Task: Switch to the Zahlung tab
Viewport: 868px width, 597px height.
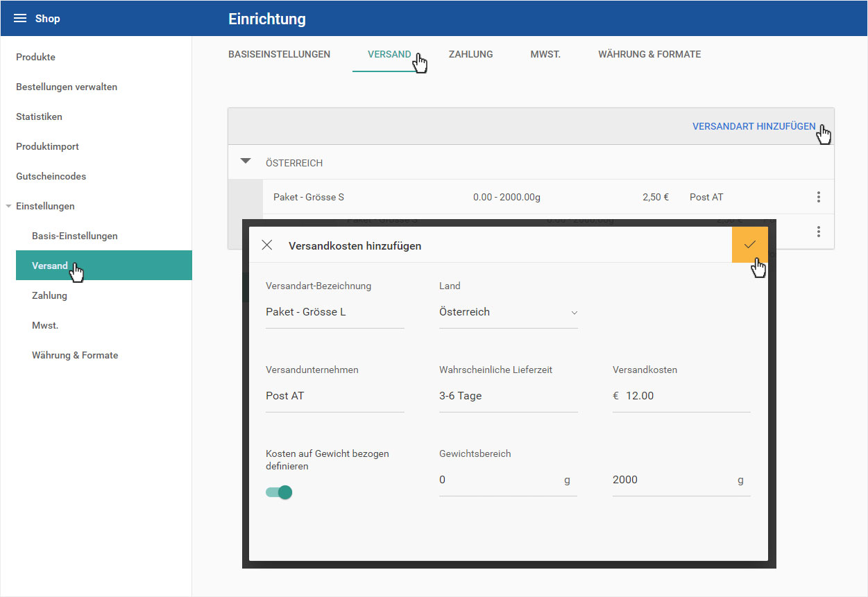Action: pyautogui.click(x=471, y=54)
